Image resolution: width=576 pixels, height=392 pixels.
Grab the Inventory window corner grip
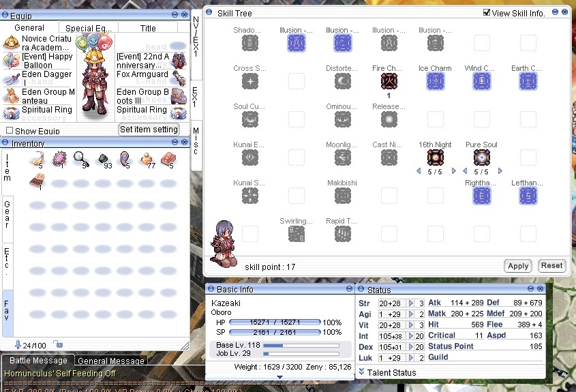[185, 346]
